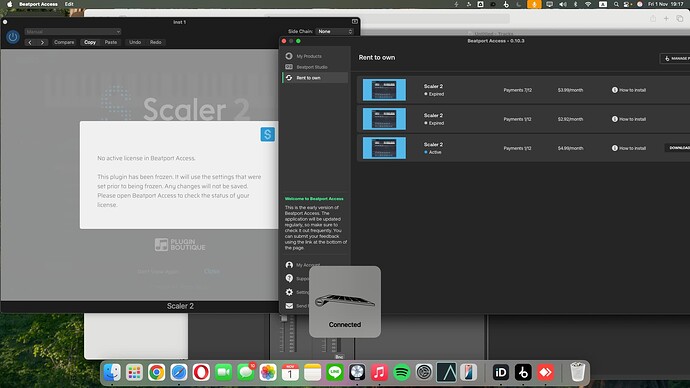Open My Products in Beatport Access sidebar
The image size is (690, 388).
[x=309, y=56]
